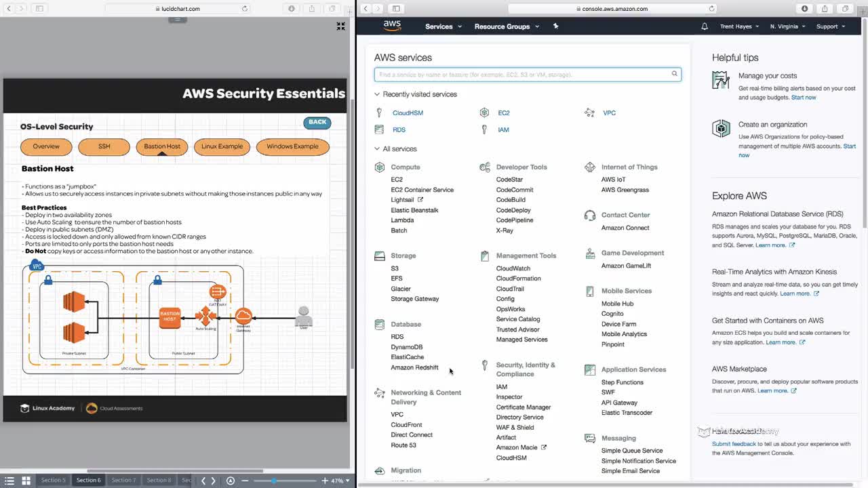The image size is (868, 488).
Task: Click the Submit feedback link
Action: coord(734,444)
